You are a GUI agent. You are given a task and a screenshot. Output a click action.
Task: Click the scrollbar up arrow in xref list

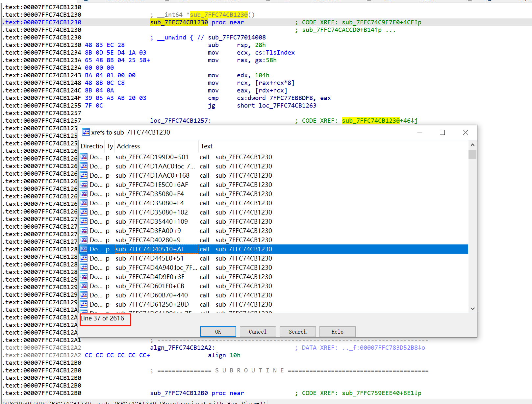[x=472, y=145]
